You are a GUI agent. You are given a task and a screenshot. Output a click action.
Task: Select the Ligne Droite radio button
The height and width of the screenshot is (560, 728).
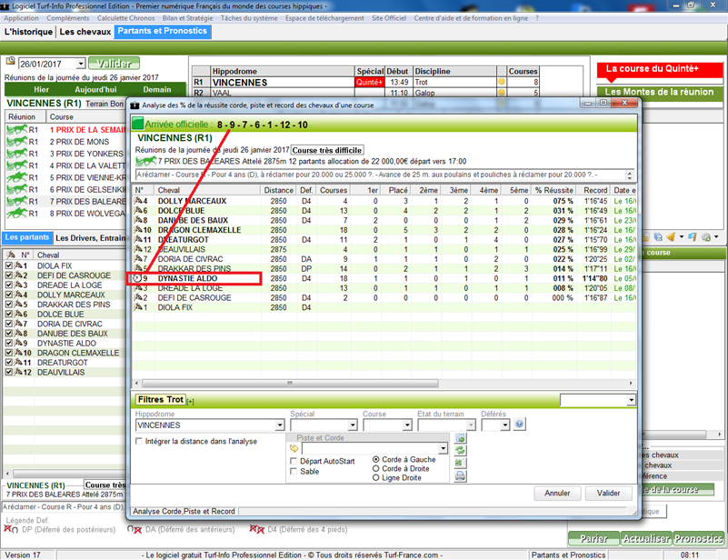[x=376, y=478]
